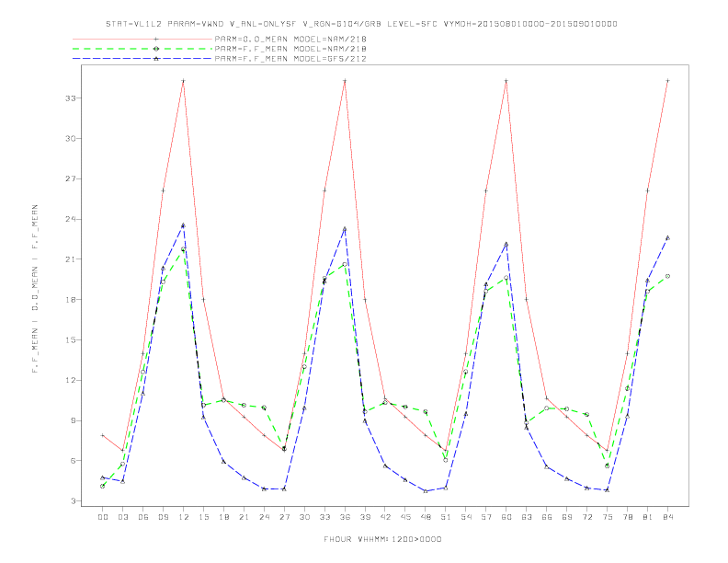The image size is (728, 563).
Task: Click y-axis tick label 15
Action: point(71,340)
